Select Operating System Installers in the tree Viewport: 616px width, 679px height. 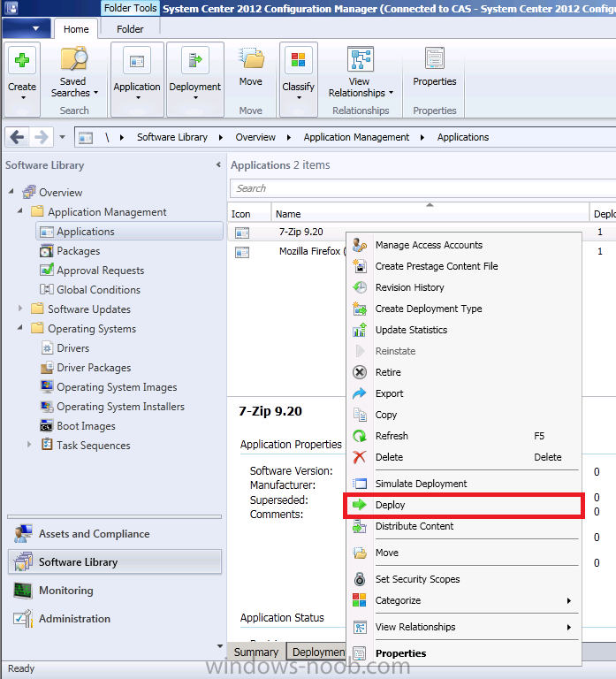pos(121,407)
